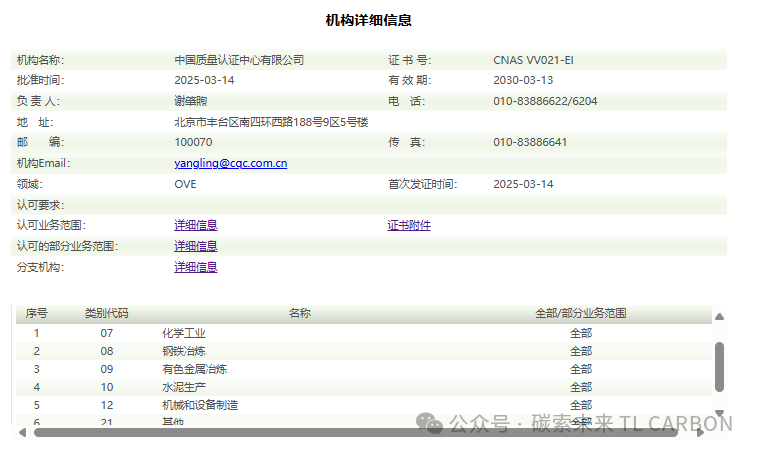757x454 pixels.
Task: Select the 序号 column header
Action: (x=36, y=313)
